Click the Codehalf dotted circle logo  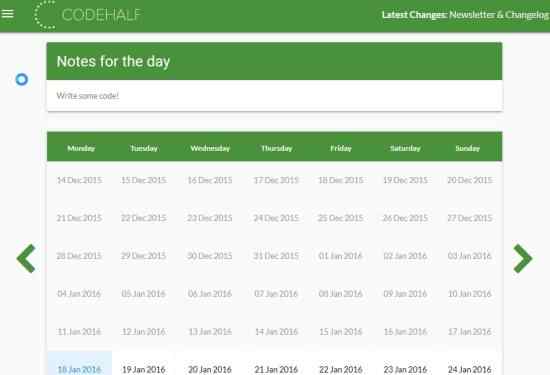click(x=45, y=15)
